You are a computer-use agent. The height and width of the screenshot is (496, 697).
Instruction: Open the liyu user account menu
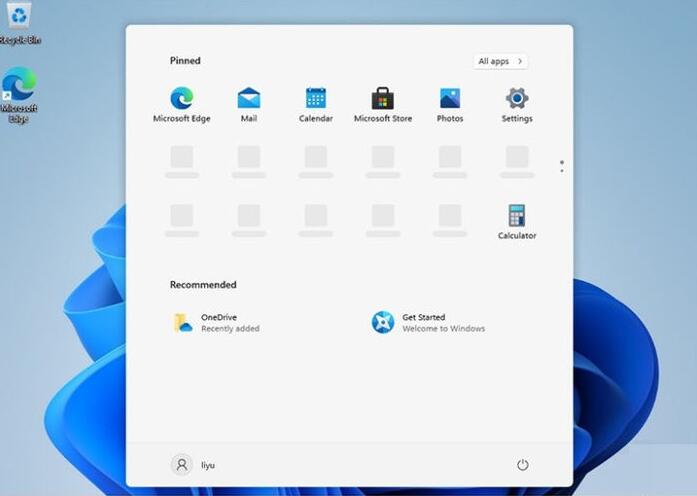pyautogui.click(x=194, y=465)
